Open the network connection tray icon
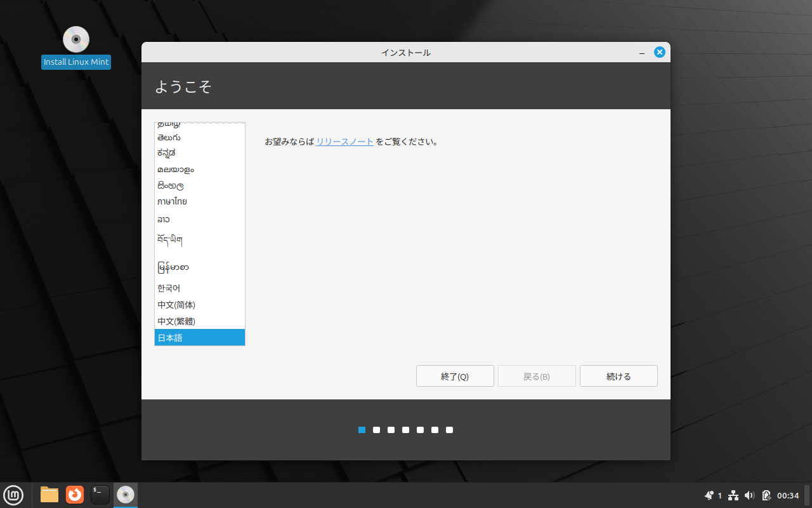 click(733, 495)
